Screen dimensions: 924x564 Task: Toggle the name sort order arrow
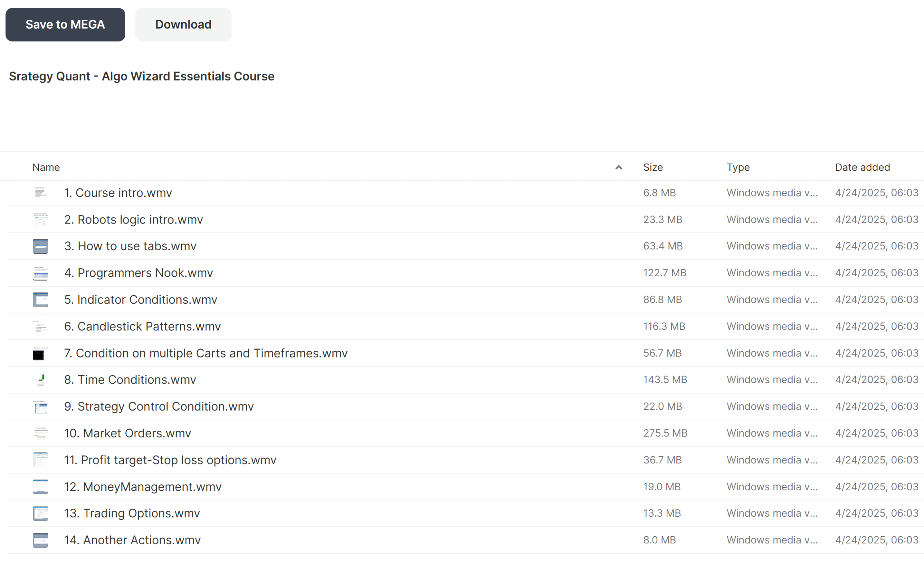619,168
